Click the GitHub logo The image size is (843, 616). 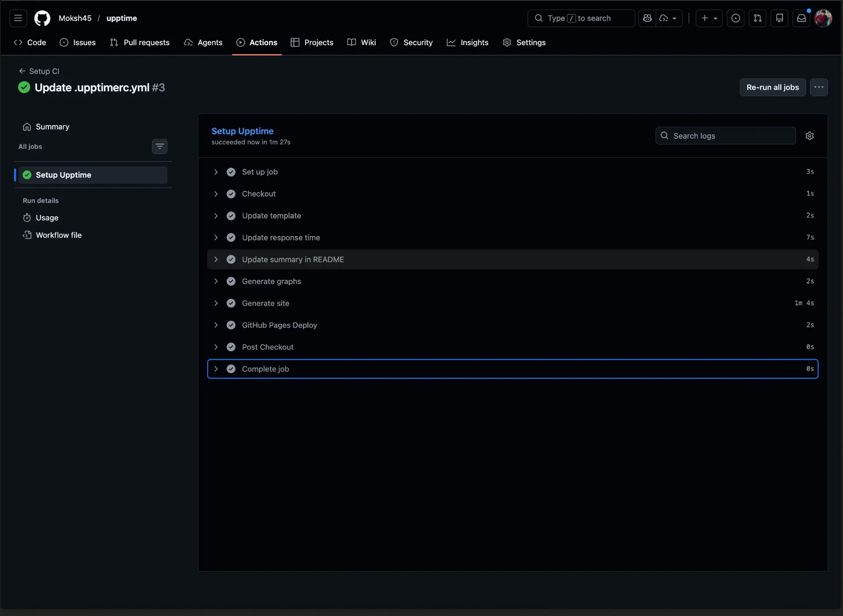(x=42, y=18)
